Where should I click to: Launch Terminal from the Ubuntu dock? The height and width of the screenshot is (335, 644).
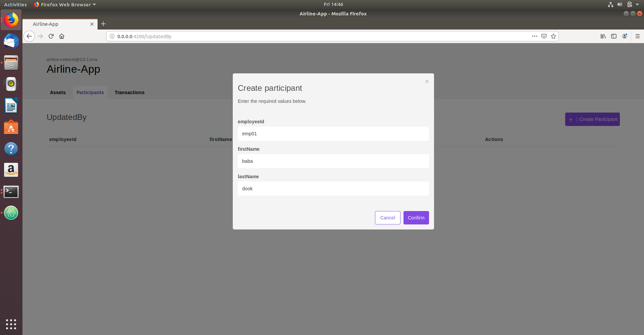coord(11,192)
